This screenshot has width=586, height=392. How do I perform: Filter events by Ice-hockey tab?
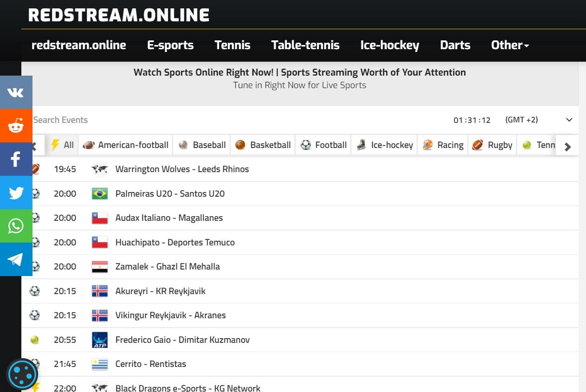coord(384,145)
